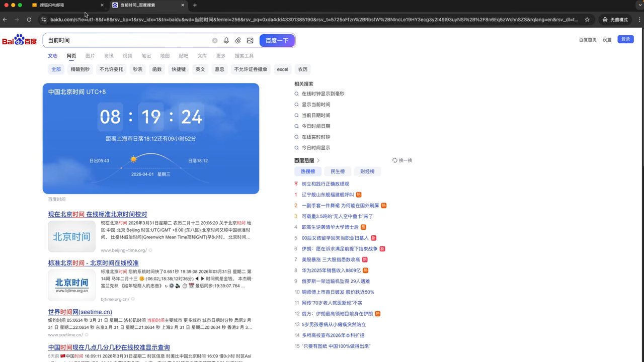The width and height of the screenshot is (644, 362).
Task: Open 搜索工具 options
Action: 244,56
